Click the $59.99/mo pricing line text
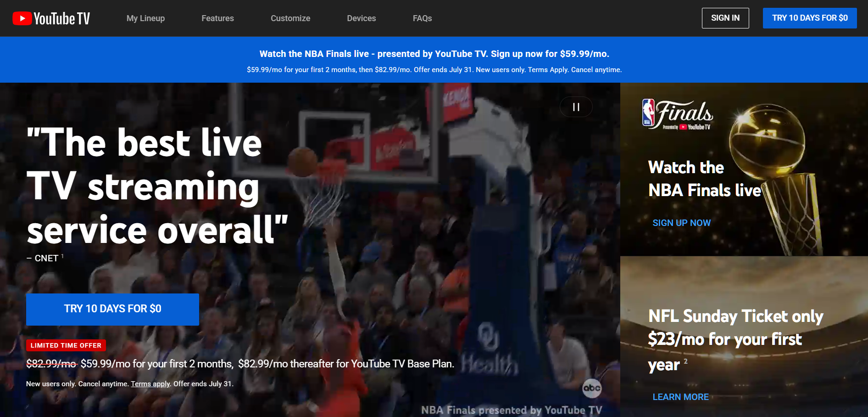 (x=240, y=364)
